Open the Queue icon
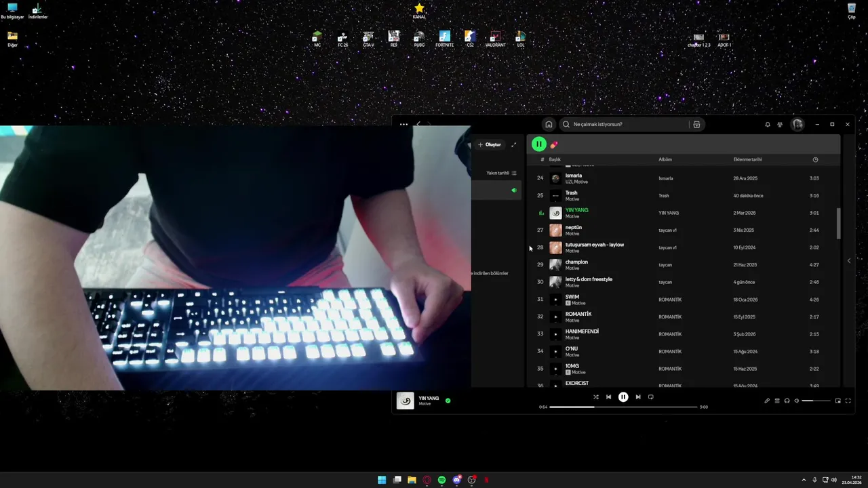This screenshot has width=868, height=488. click(x=777, y=401)
